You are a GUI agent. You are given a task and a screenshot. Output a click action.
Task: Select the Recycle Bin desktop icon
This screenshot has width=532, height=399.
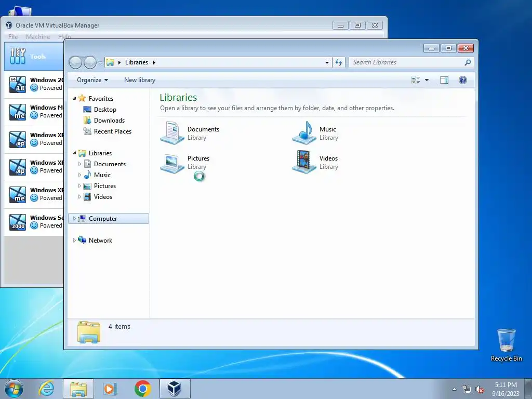click(x=506, y=345)
